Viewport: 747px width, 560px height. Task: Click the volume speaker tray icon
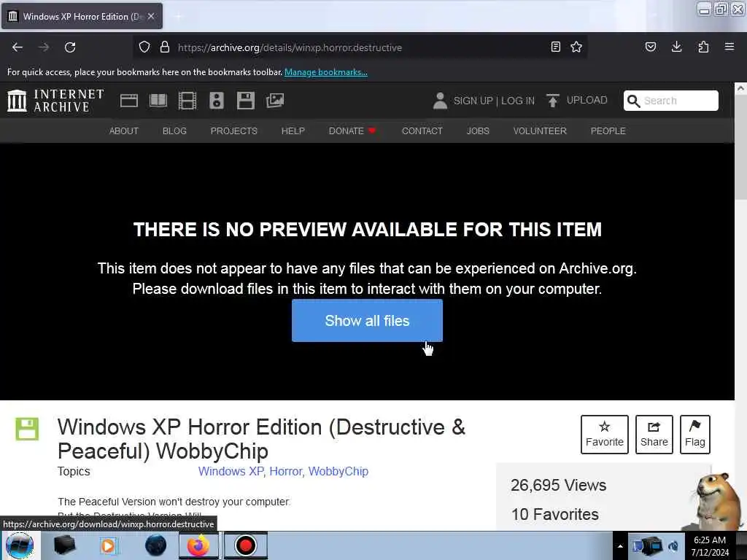pos(673,545)
